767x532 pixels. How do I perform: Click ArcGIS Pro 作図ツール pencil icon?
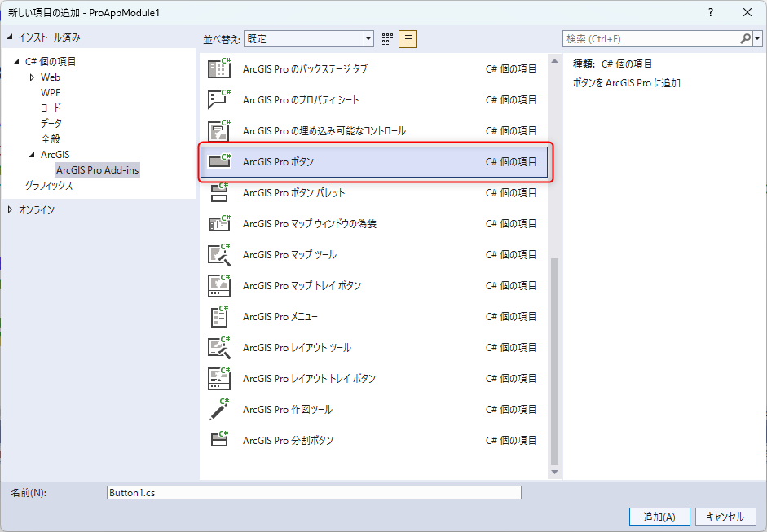point(218,409)
